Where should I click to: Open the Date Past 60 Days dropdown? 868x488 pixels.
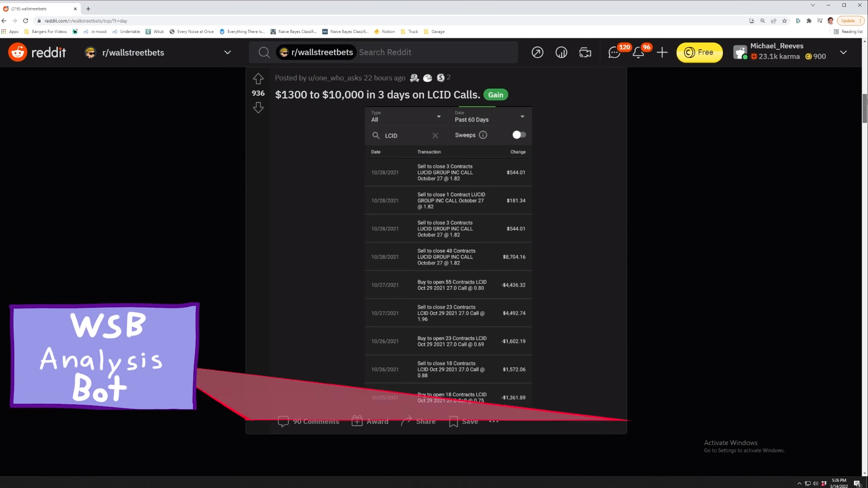(490, 117)
